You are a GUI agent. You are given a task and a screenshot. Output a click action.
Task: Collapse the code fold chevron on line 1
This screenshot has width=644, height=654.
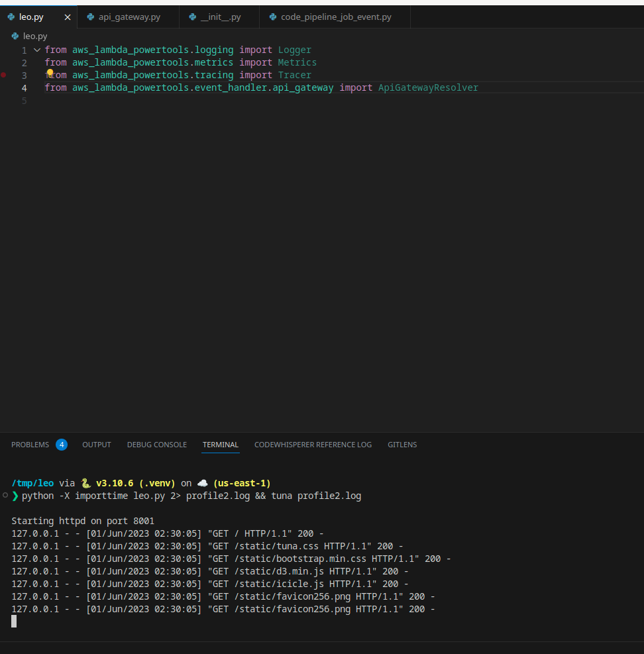point(36,50)
